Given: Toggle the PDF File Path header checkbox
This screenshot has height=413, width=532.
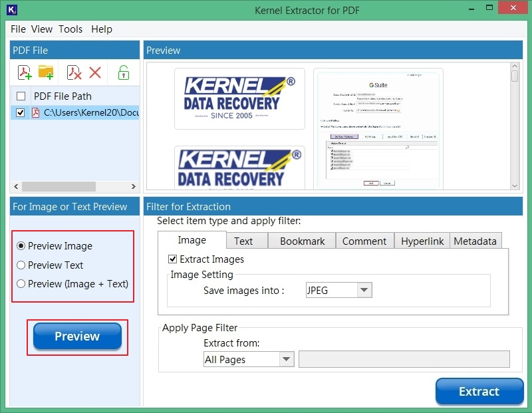Looking at the screenshot, I should click(x=21, y=96).
